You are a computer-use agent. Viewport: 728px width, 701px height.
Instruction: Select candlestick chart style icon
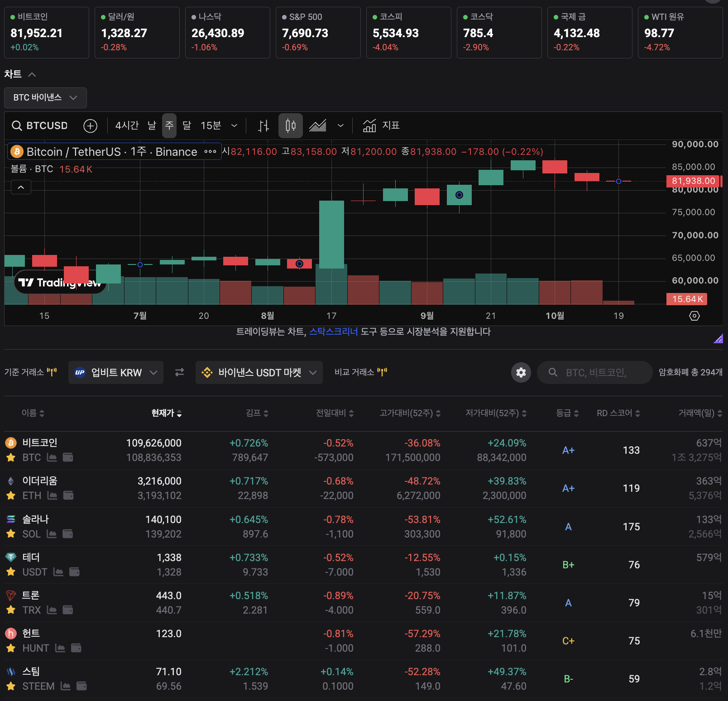291,125
